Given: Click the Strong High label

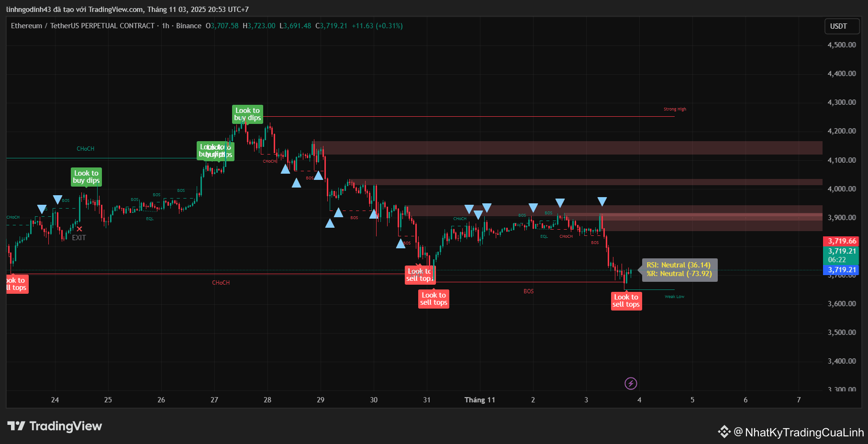Looking at the screenshot, I should coord(675,109).
